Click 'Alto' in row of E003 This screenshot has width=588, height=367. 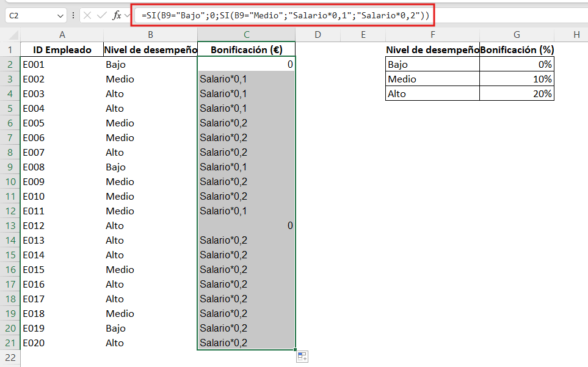[150, 93]
